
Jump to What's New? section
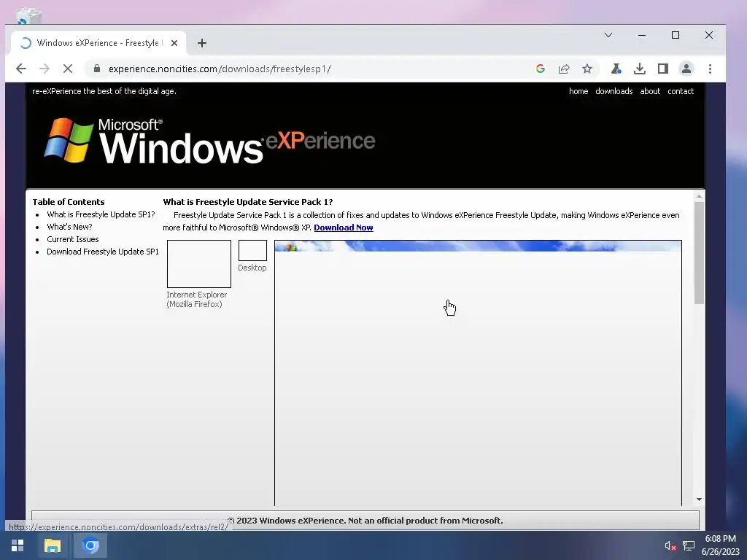point(69,227)
